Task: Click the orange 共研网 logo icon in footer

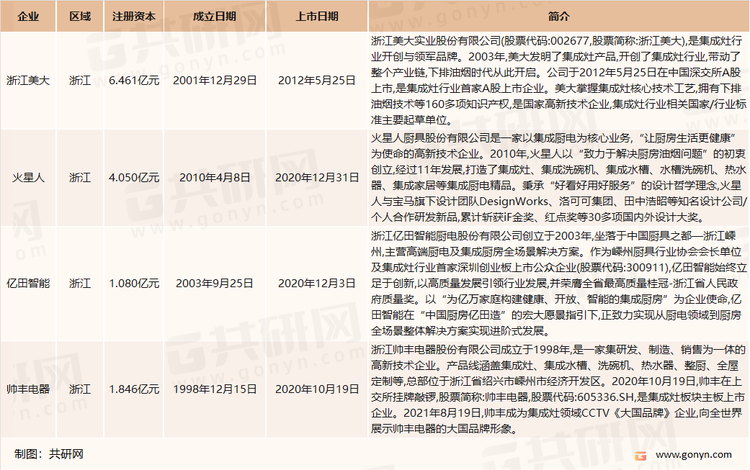Action: (x=640, y=456)
